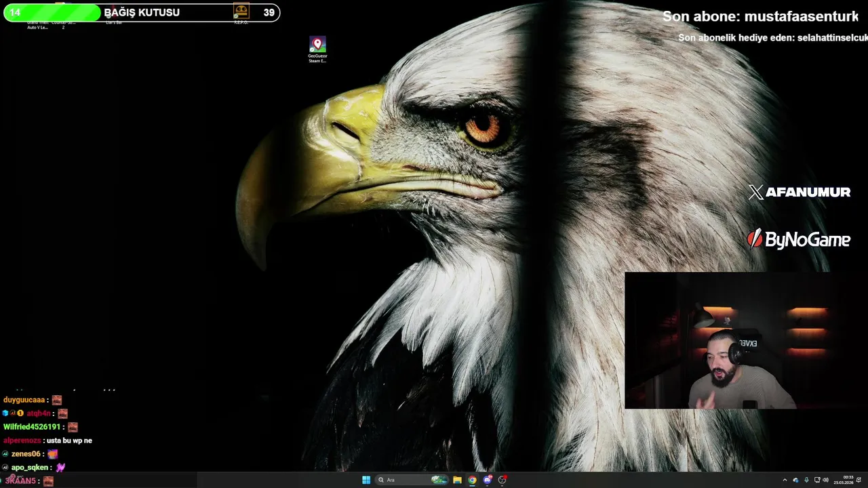Click the 'Son abone: mustafaasenturk' text
Screen dimensions: 868x488
tap(760, 16)
